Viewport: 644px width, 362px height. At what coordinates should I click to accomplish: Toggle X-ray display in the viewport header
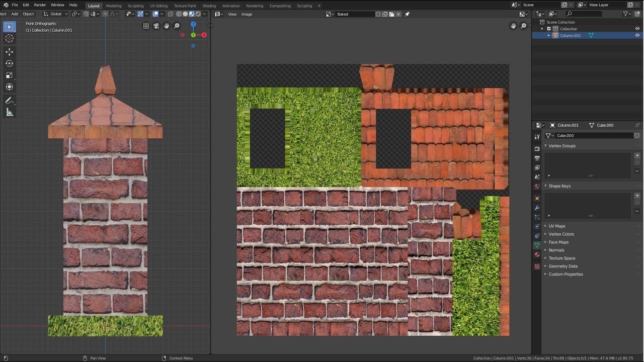tap(170, 14)
